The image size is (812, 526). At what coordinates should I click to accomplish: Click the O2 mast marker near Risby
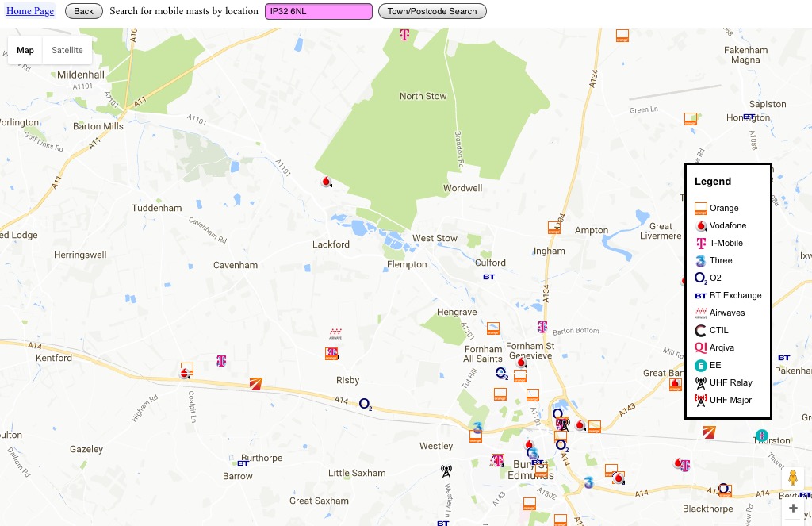click(x=365, y=404)
